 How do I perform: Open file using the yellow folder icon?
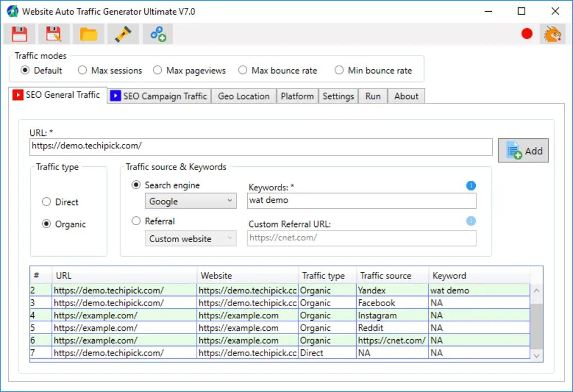tap(88, 34)
